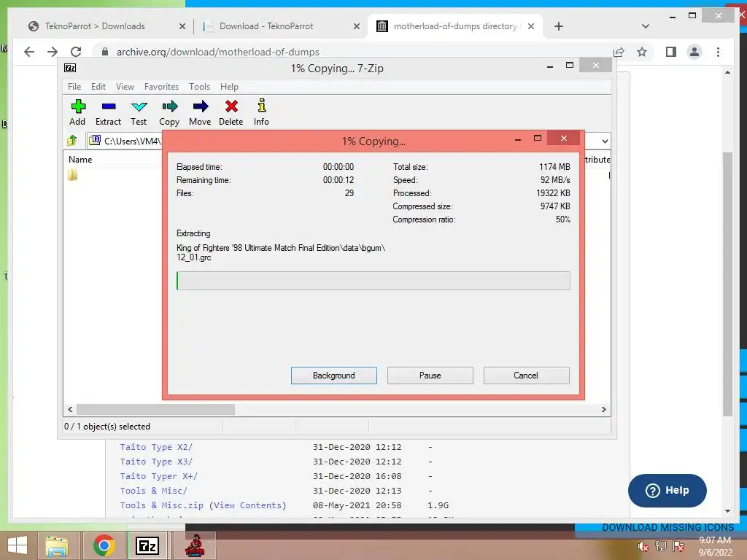Open Windows Start button
747x560 pixels.
tap(18, 545)
